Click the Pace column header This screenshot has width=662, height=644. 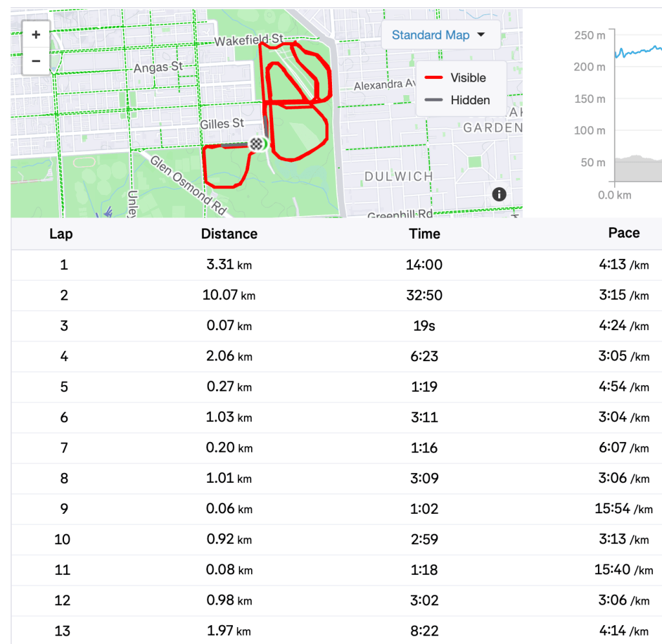[x=624, y=233]
